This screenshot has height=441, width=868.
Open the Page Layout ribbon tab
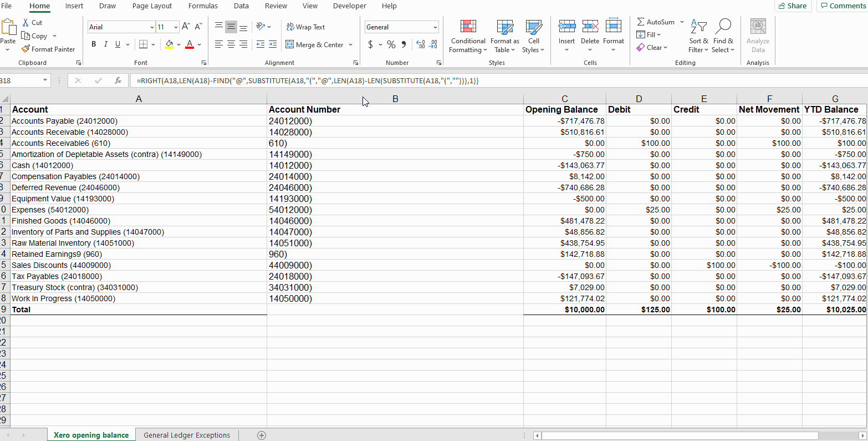tap(152, 6)
